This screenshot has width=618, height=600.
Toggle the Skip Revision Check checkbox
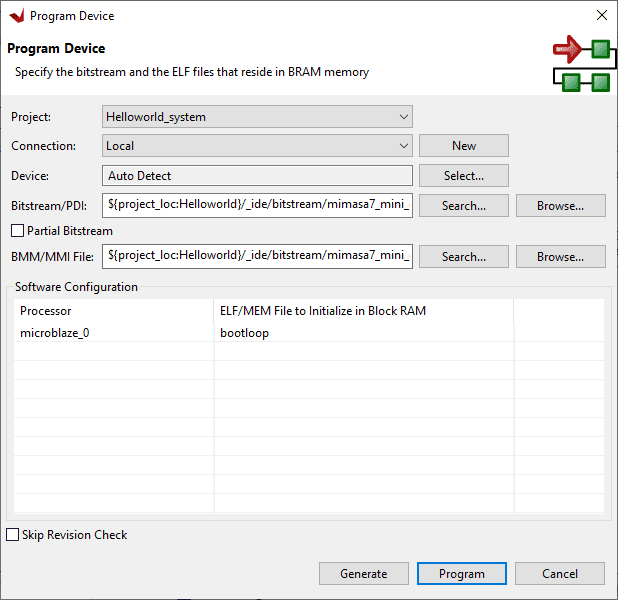point(13,535)
